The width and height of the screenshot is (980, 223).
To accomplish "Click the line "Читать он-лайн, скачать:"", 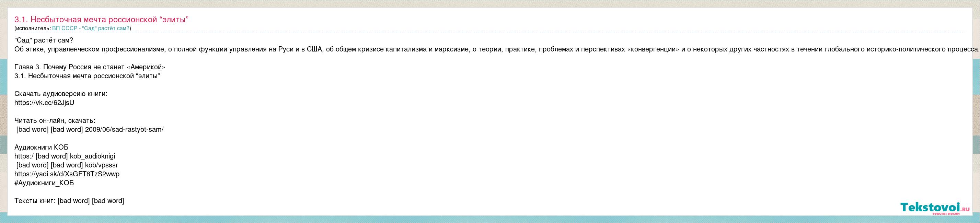I will 55,121.
